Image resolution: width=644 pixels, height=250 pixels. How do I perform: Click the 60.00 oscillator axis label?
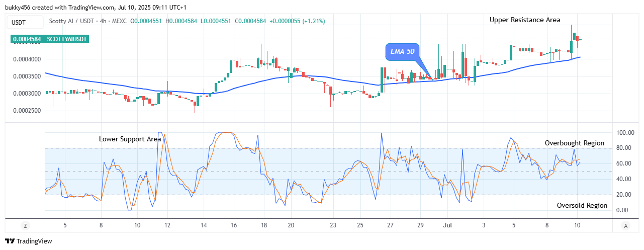click(625, 163)
